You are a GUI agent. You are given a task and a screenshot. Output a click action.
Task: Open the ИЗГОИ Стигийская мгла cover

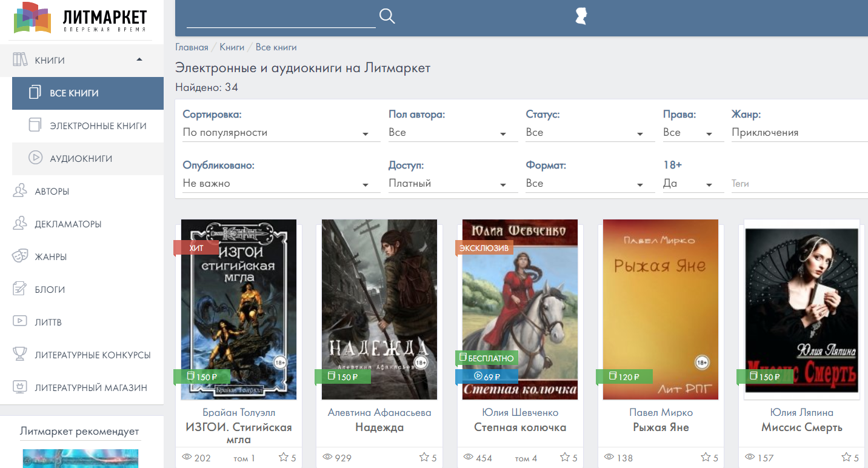click(x=239, y=310)
